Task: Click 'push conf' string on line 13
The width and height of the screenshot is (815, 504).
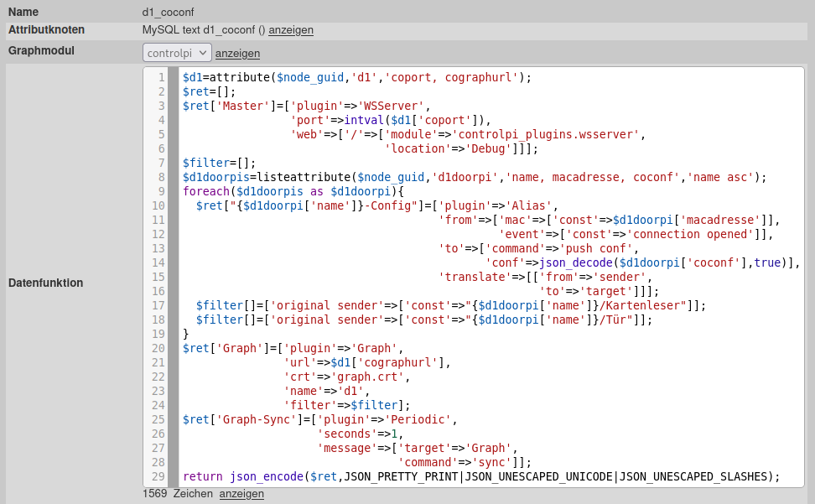Action: click(595, 248)
